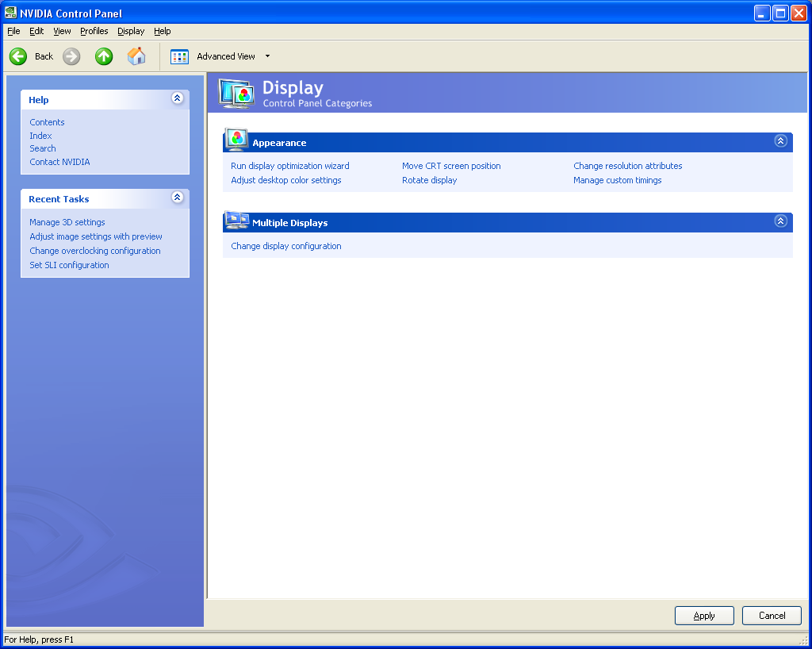Open the Display menu
This screenshot has width=812, height=649.
131,31
